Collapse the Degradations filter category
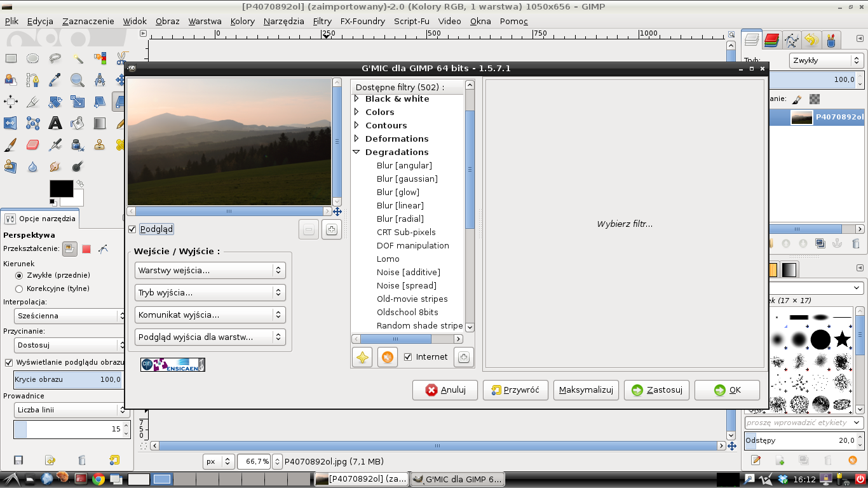 [356, 152]
